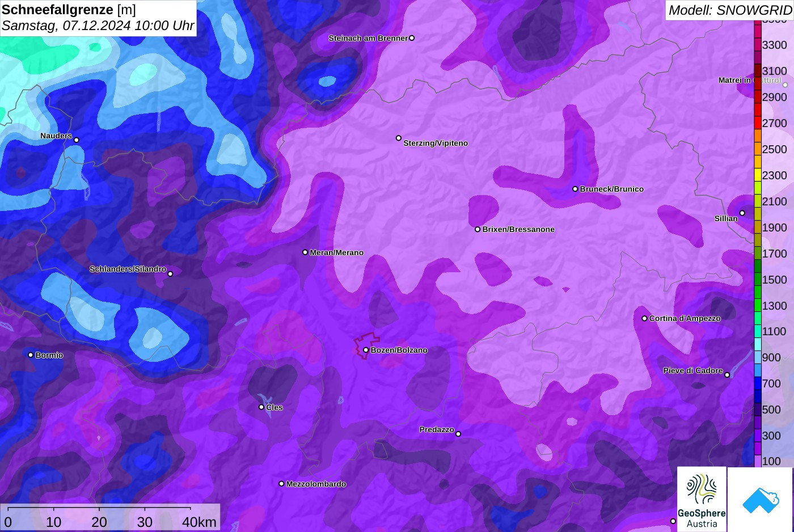Click the legend value 100
794x532 pixels.
(x=771, y=461)
